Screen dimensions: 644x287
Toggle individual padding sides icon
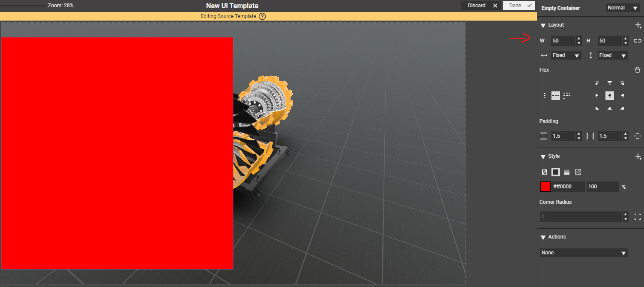(638, 136)
